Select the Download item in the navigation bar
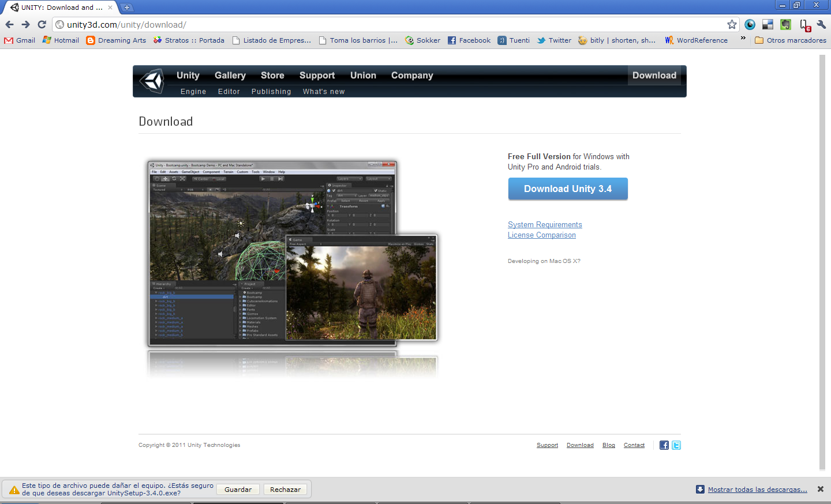Viewport: 831px width, 504px height. coord(654,76)
